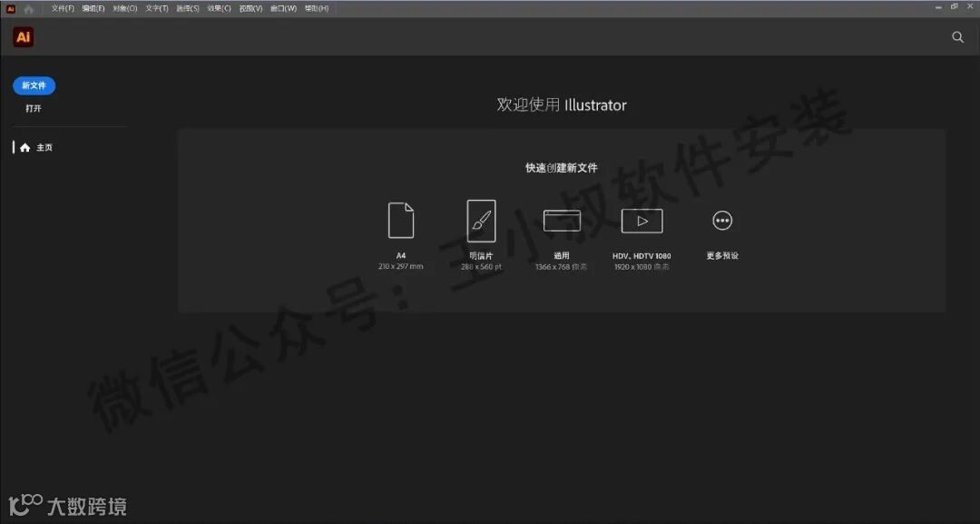980x524 pixels.
Task: Click the 打开 open button
Action: tap(34, 108)
